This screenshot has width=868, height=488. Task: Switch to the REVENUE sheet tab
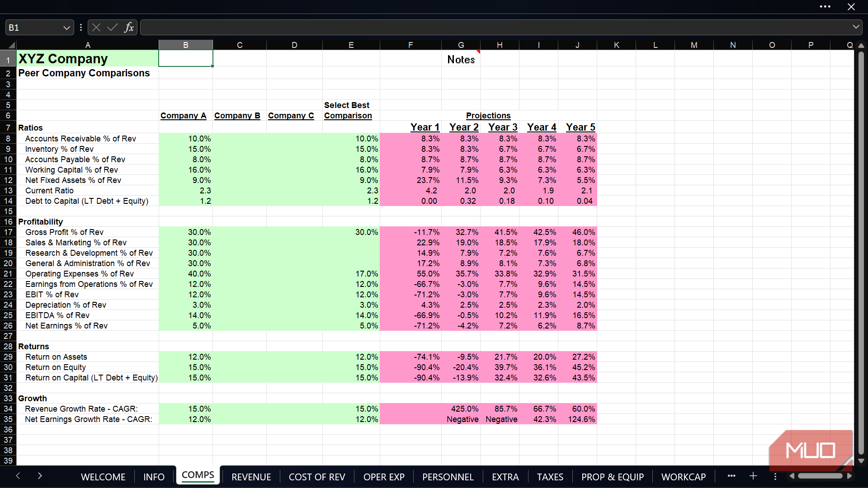[251, 477]
